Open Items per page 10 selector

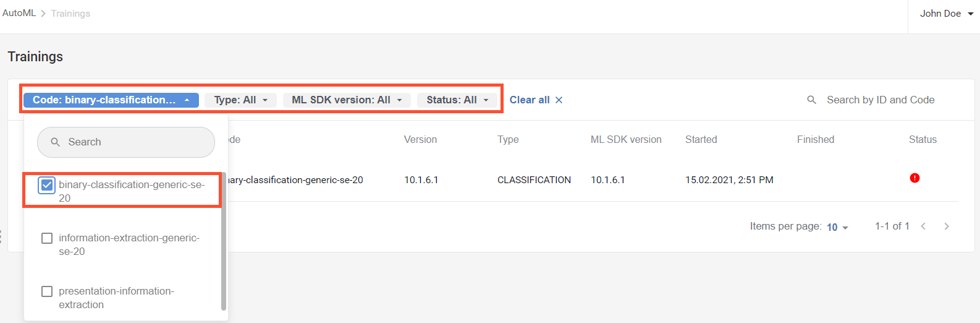837,227
